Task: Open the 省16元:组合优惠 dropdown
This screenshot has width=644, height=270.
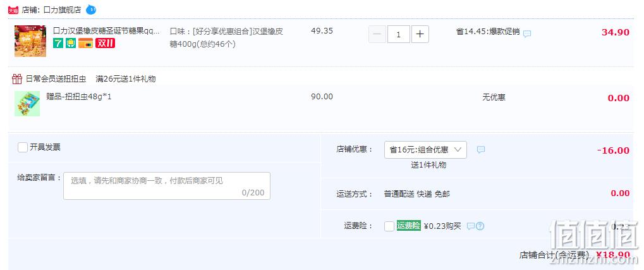Action: tap(425, 150)
